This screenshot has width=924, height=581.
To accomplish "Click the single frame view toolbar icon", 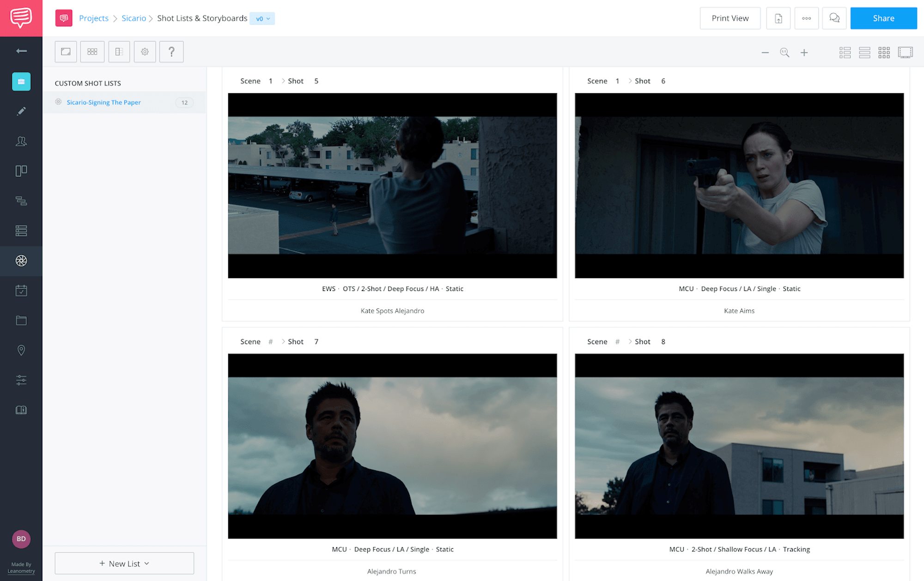I will pyautogui.click(x=66, y=52).
